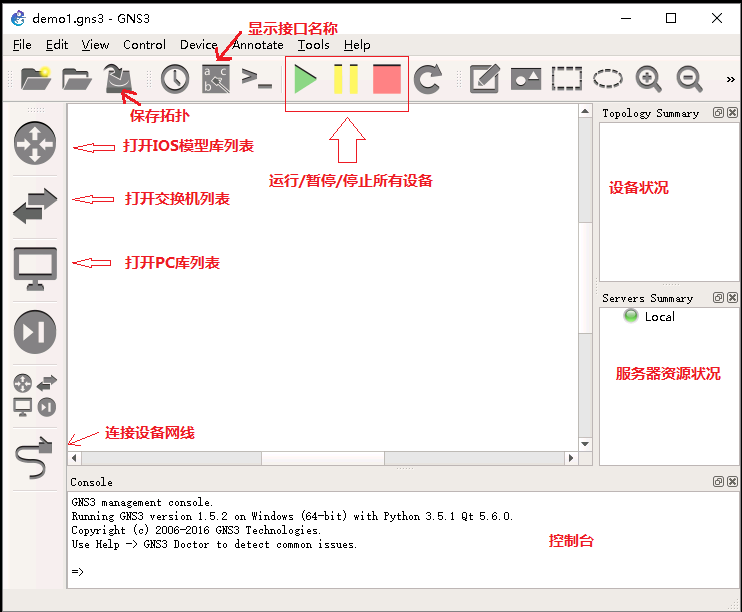
Task: Maximize the GNS3 window
Action: (671, 18)
